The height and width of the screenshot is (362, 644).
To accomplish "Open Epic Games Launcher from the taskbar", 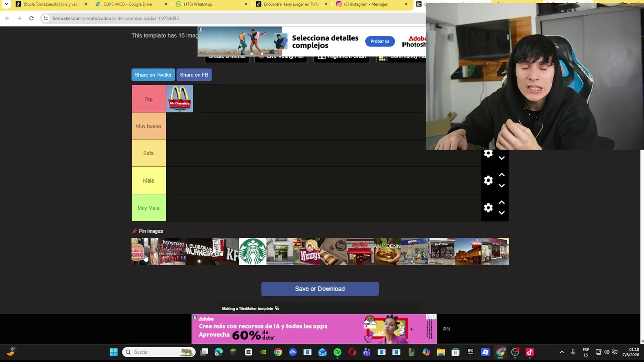I will click(x=470, y=352).
